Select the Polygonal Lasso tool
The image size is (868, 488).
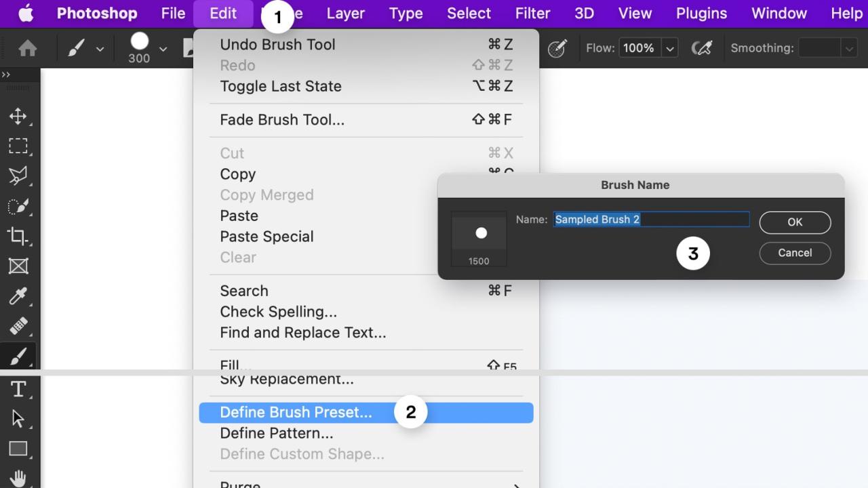[x=18, y=176]
